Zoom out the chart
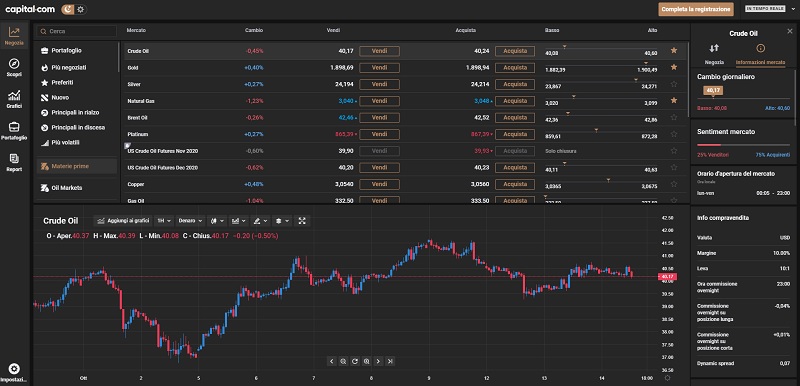Screen dimensions: 800x386 tap(343, 362)
